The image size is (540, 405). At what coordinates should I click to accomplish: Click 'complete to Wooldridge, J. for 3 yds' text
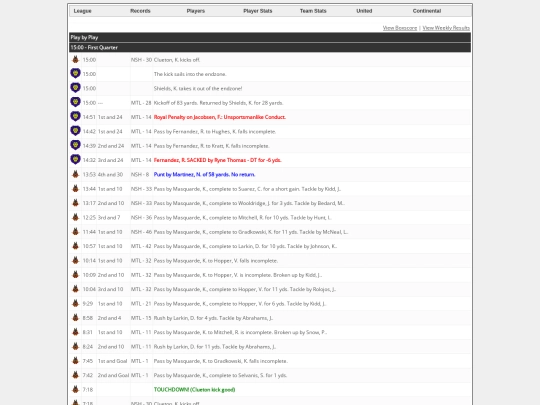pos(249,203)
